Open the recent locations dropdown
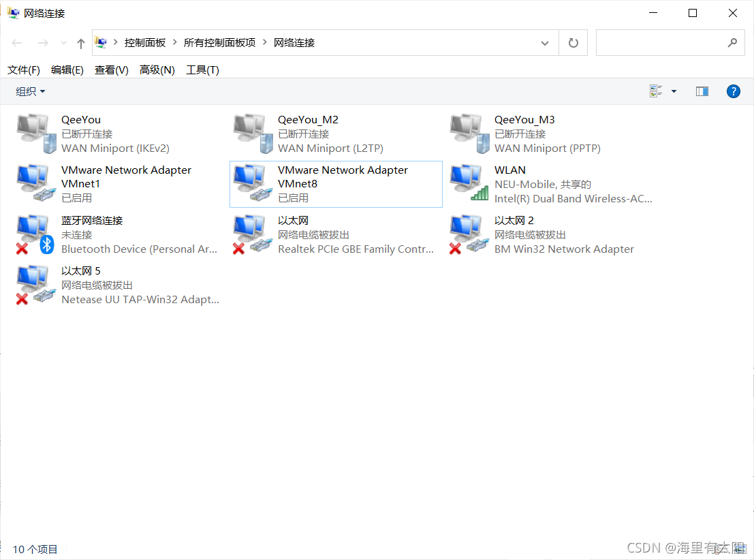The height and width of the screenshot is (560, 754). pyautogui.click(x=63, y=44)
